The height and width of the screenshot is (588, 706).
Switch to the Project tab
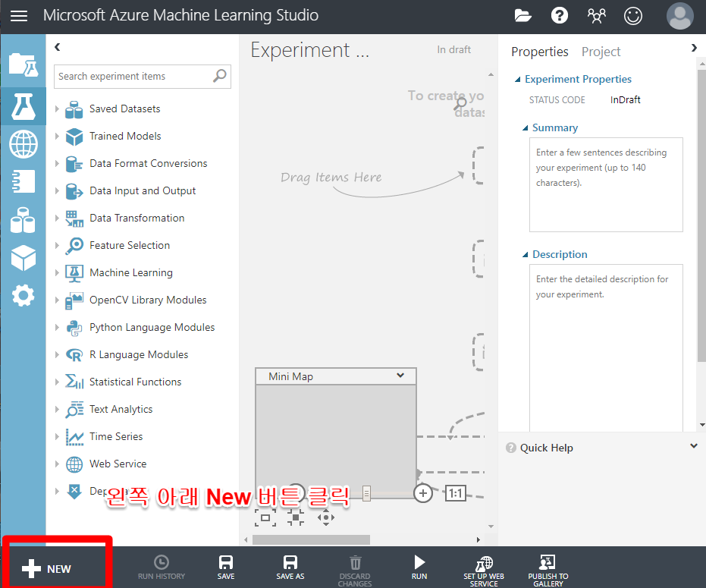601,52
